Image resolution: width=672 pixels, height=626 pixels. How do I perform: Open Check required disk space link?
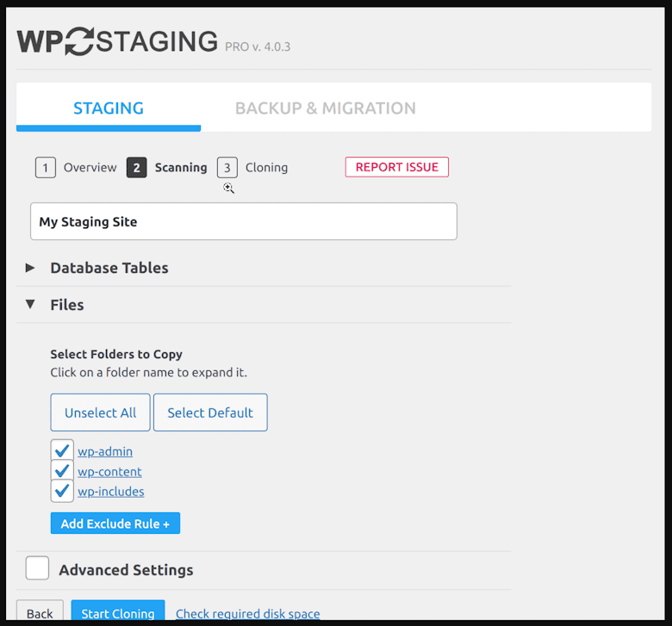pyautogui.click(x=248, y=614)
